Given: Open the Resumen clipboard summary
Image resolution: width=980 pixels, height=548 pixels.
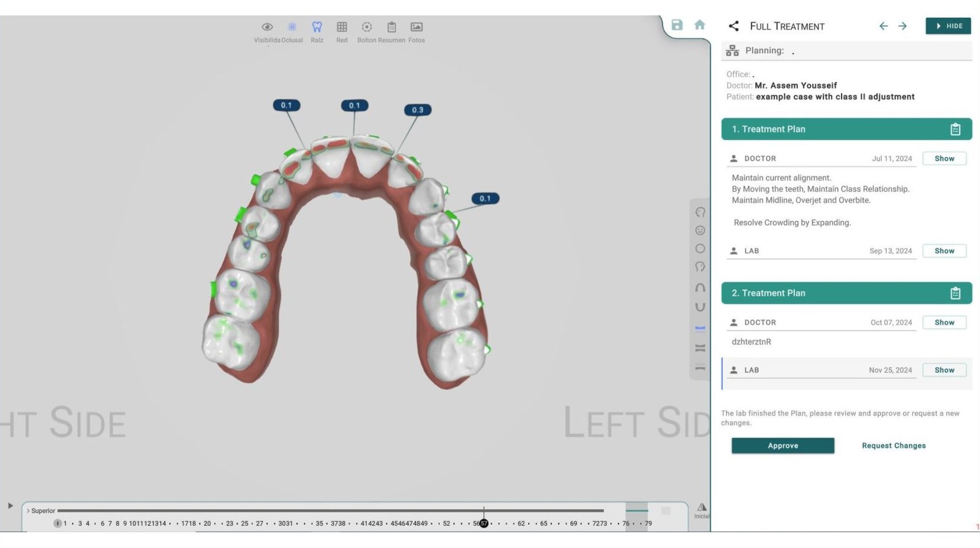Looking at the screenshot, I should pyautogui.click(x=391, y=28).
